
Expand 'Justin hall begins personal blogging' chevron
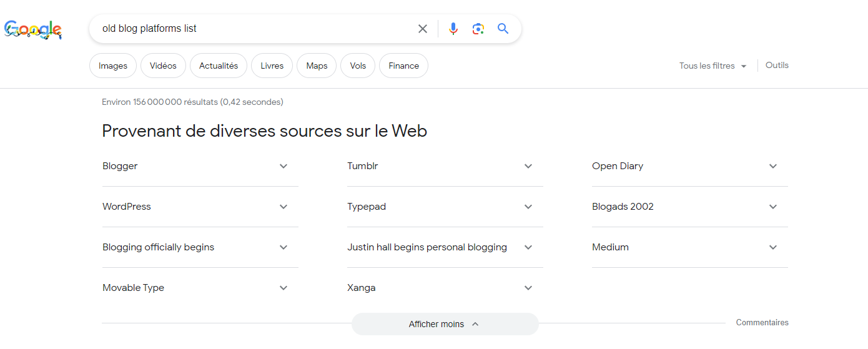click(x=528, y=247)
